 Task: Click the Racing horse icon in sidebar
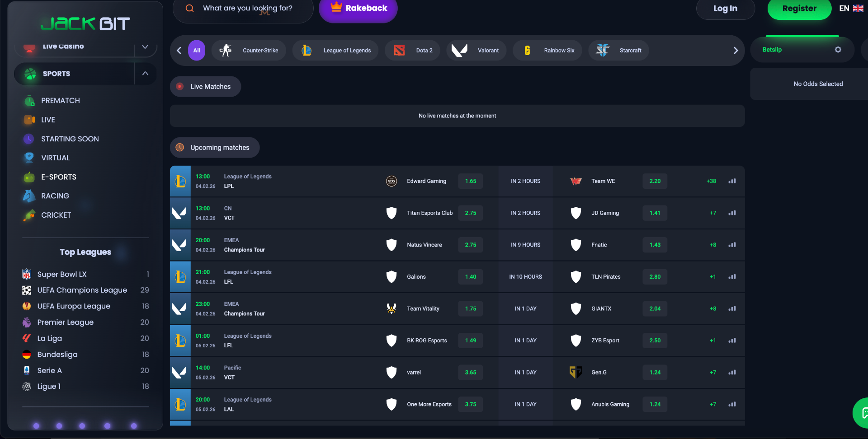tap(29, 196)
